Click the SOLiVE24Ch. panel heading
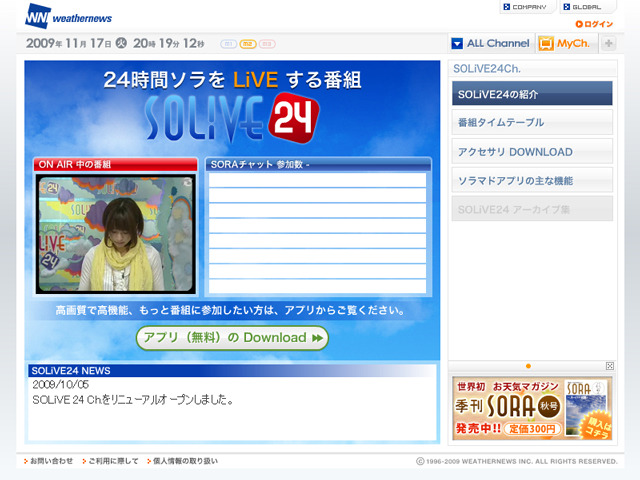Viewport: 640px width, 480px height. click(487, 69)
